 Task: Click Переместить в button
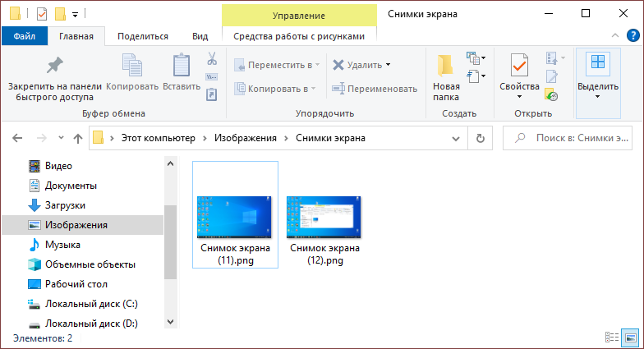[x=277, y=65]
